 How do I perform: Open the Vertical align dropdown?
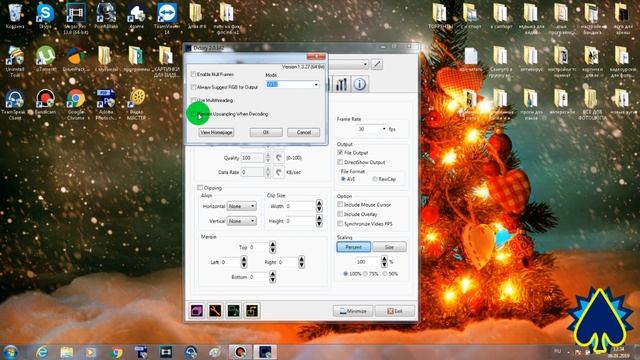[x=242, y=221]
